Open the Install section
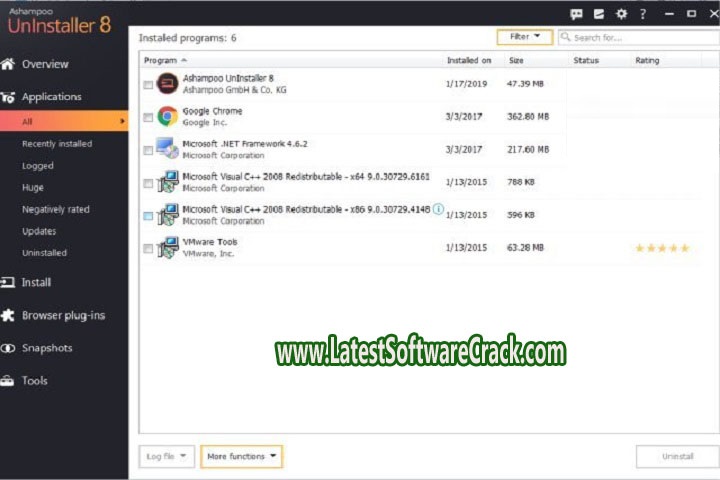Image resolution: width=720 pixels, height=480 pixels. click(x=36, y=282)
